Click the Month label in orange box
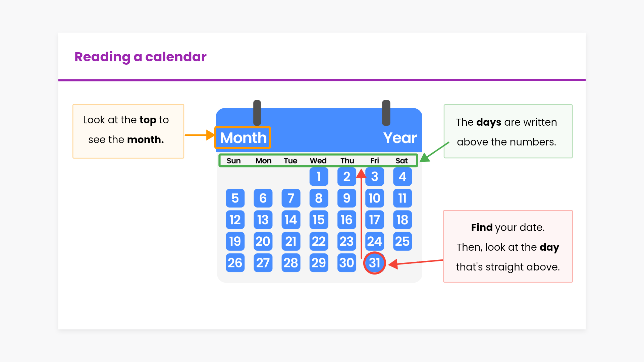This screenshot has height=362, width=644. (243, 138)
